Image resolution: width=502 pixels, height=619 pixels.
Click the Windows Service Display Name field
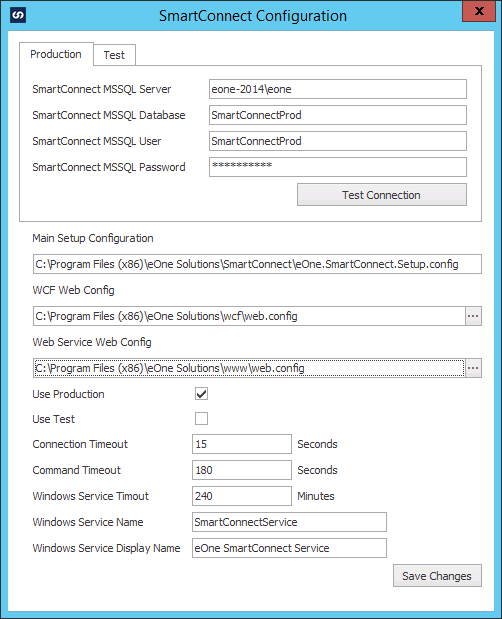[x=289, y=548]
